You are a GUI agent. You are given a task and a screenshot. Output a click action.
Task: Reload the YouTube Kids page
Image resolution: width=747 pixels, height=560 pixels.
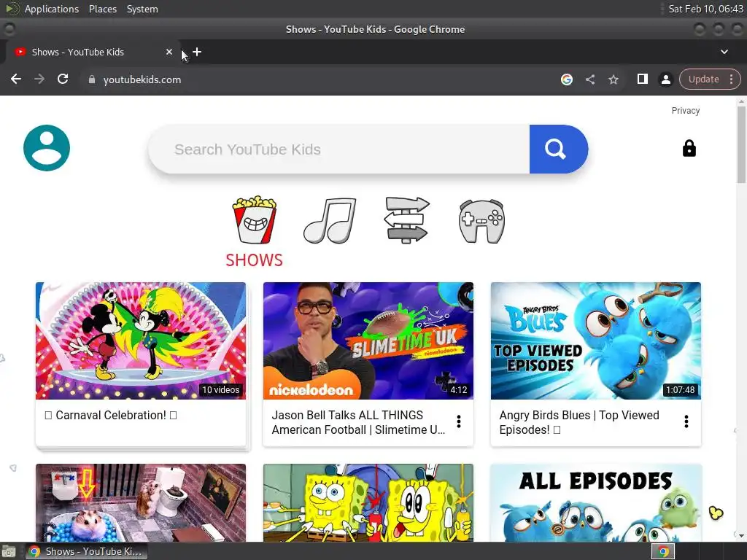coord(63,79)
